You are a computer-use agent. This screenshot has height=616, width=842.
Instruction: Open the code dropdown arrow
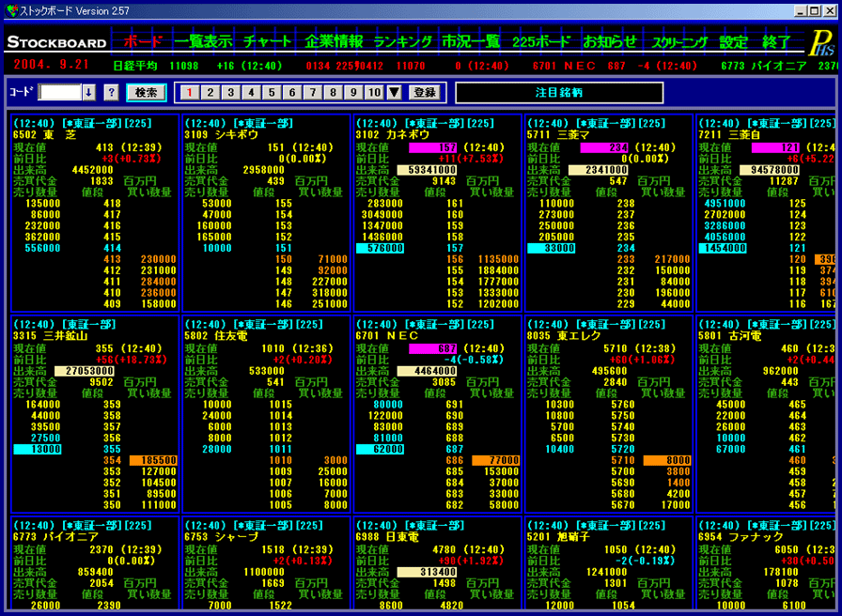pos(89,92)
